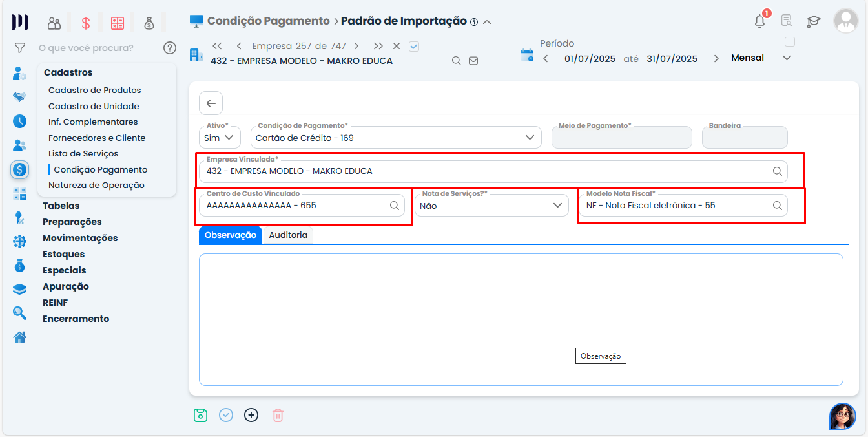Toggle the checkbox near the period selector
Image resolution: width=868 pixels, height=437 pixels.
coord(789,40)
